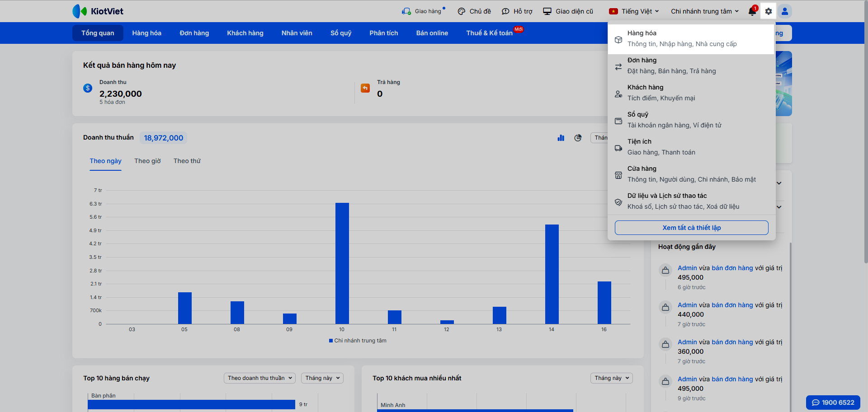The height and width of the screenshot is (412, 868).
Task: Click the bag icon beside 360,000 activity
Action: click(x=665, y=345)
